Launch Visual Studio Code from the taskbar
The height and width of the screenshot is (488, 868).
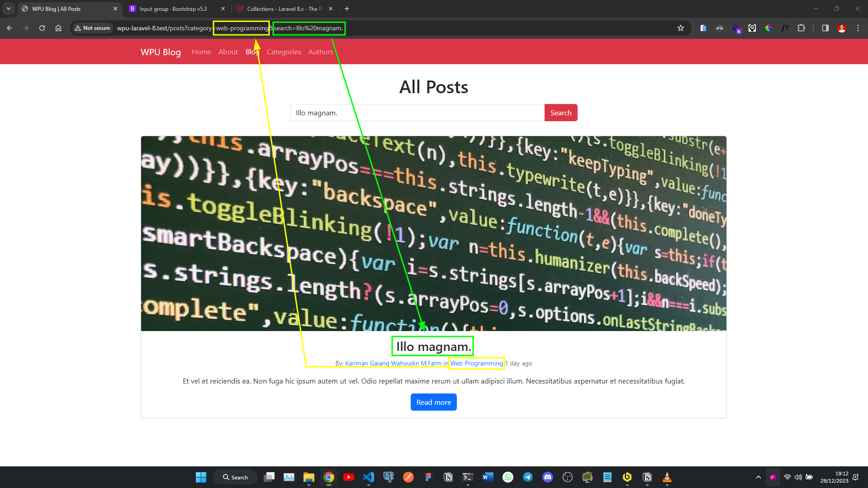[369, 477]
